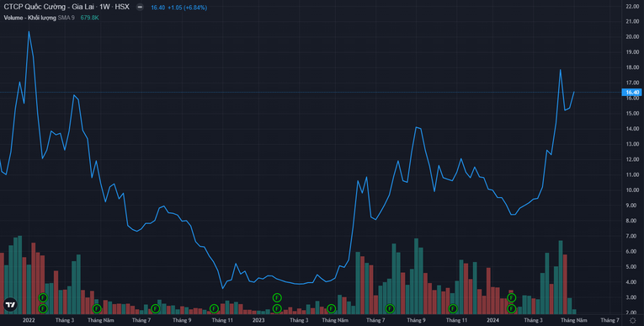The height and width of the screenshot is (326, 644).
Task: Click the highlighted 16.40 current price tag
Action: point(631,93)
